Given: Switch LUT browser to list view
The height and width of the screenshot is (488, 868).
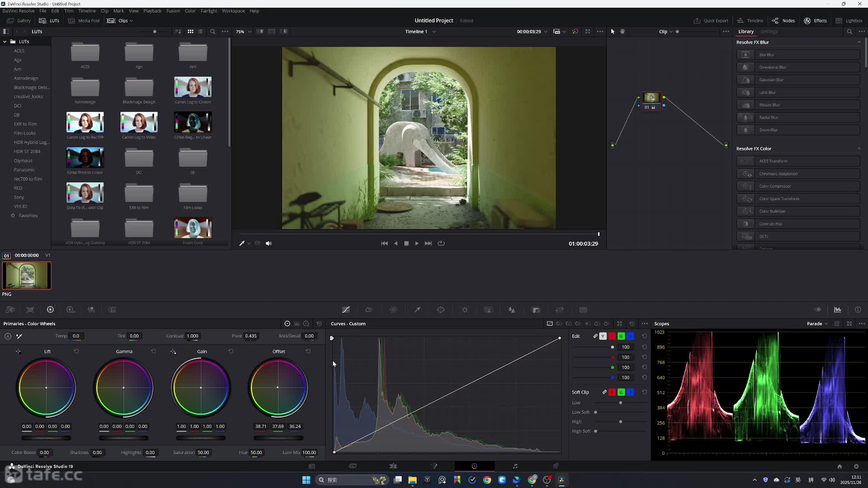Looking at the screenshot, I should (200, 32).
